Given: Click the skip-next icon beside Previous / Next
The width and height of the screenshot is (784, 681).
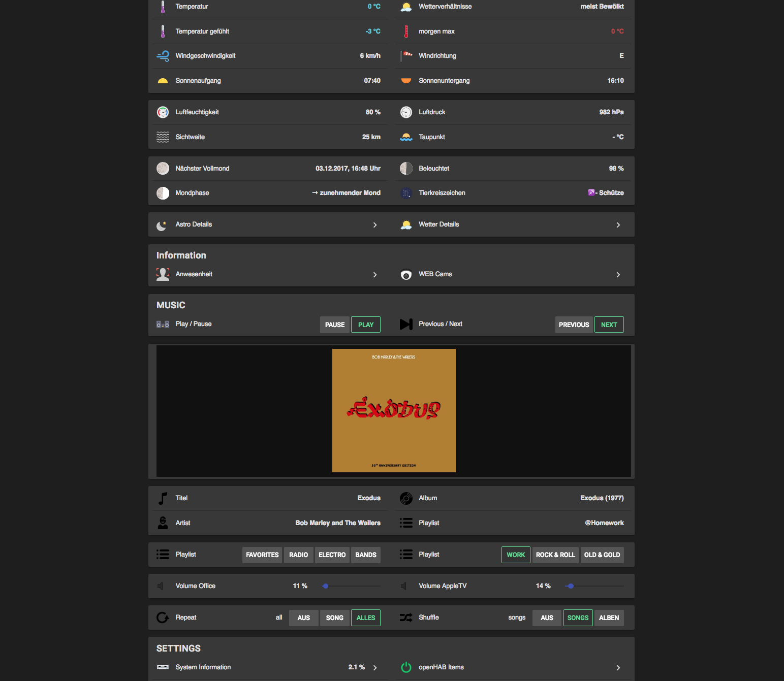Looking at the screenshot, I should coord(406,324).
